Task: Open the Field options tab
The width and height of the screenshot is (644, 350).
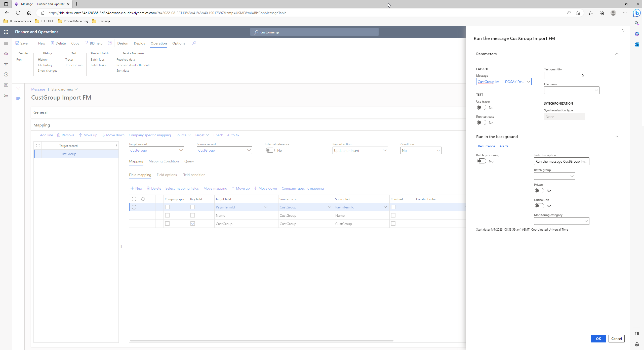Action: coord(167,175)
